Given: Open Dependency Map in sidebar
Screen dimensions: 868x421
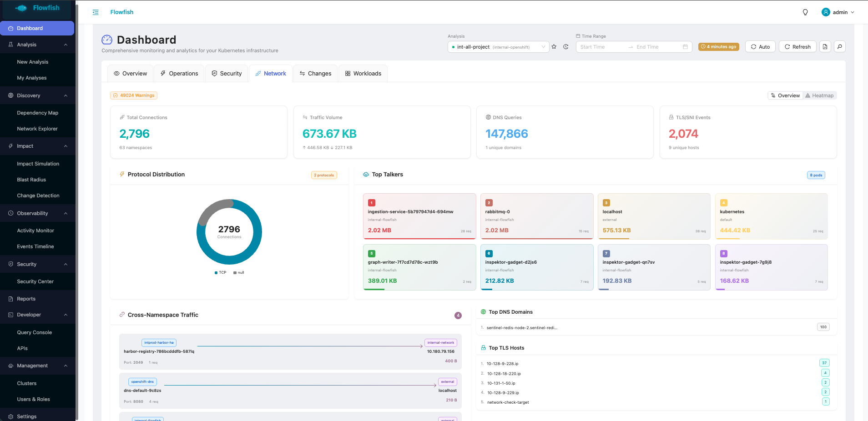Looking at the screenshot, I should pyautogui.click(x=38, y=113).
